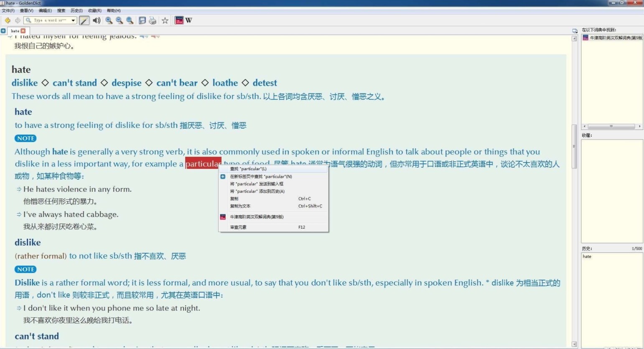Image resolution: width=644 pixels, height=349 pixels.
Task: Click the article scrollbar down arrow
Action: click(x=574, y=344)
